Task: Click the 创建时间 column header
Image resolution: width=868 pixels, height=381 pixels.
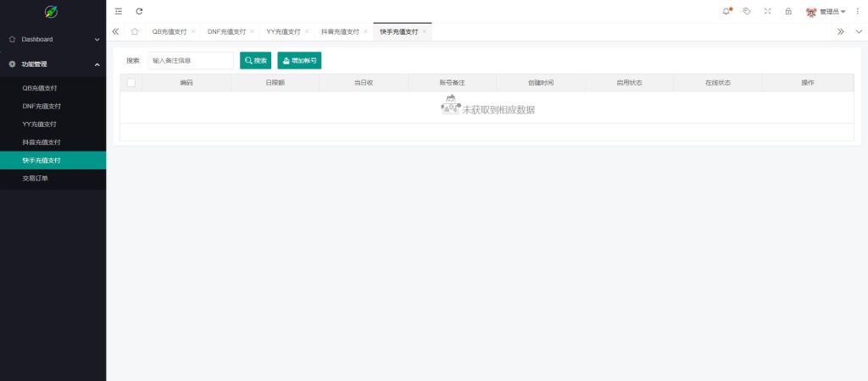Action: pyautogui.click(x=541, y=82)
